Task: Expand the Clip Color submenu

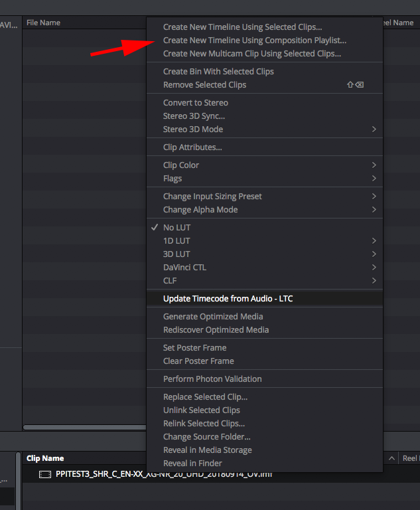Action: point(265,165)
